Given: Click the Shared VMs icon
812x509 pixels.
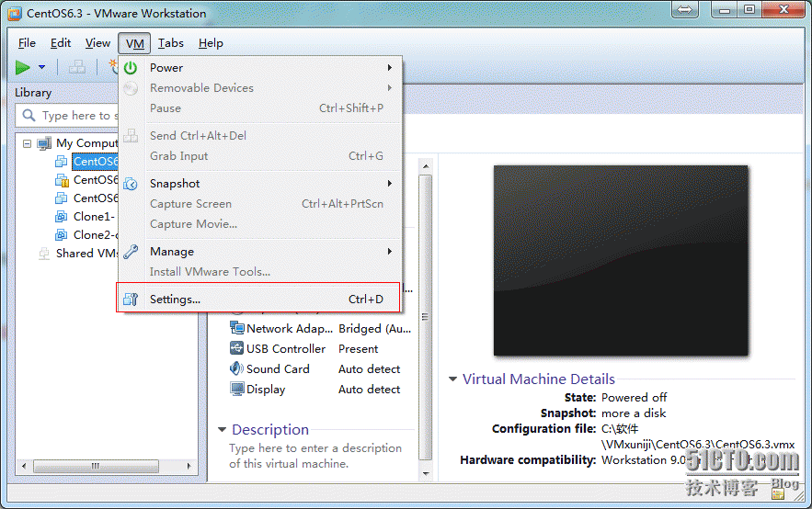Looking at the screenshot, I should pyautogui.click(x=44, y=254).
